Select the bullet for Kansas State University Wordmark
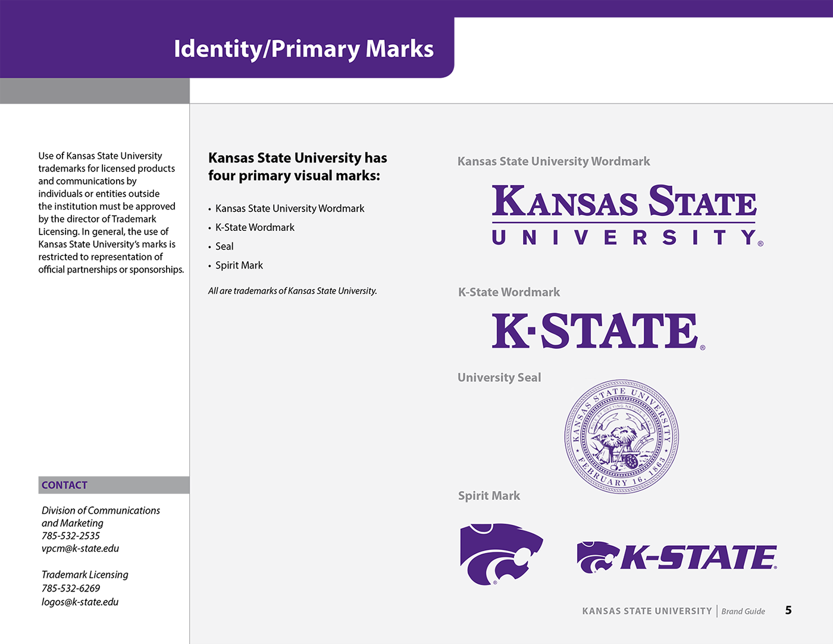Viewport: 833px width, 644px height. [209, 209]
